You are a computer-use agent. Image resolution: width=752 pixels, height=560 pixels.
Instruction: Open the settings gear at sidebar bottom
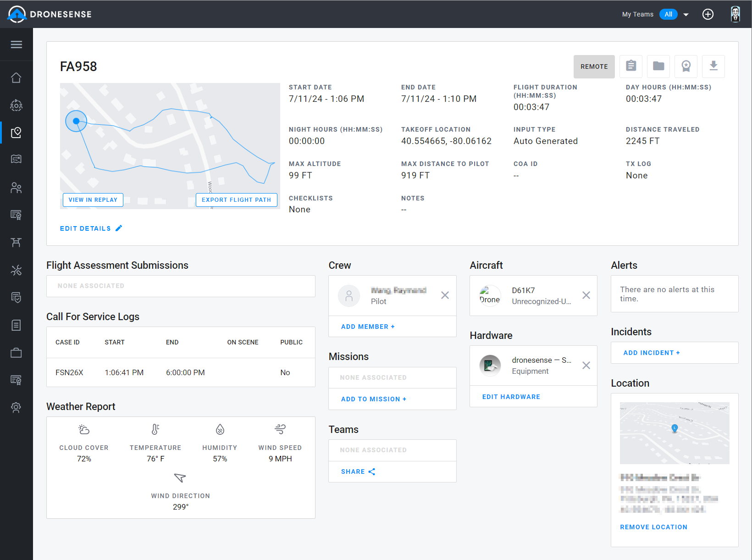pyautogui.click(x=16, y=407)
